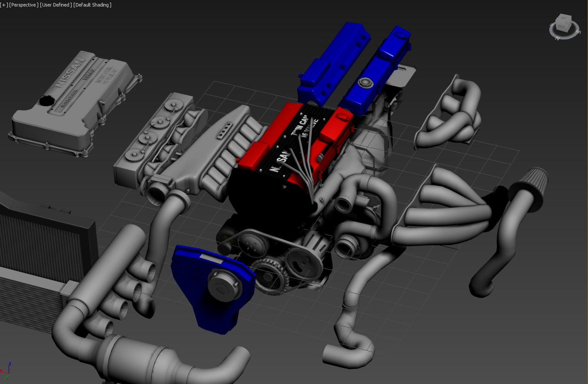This screenshot has width=588, height=384.
Task: Click the top face of the ViewCube
Action: coord(564,18)
